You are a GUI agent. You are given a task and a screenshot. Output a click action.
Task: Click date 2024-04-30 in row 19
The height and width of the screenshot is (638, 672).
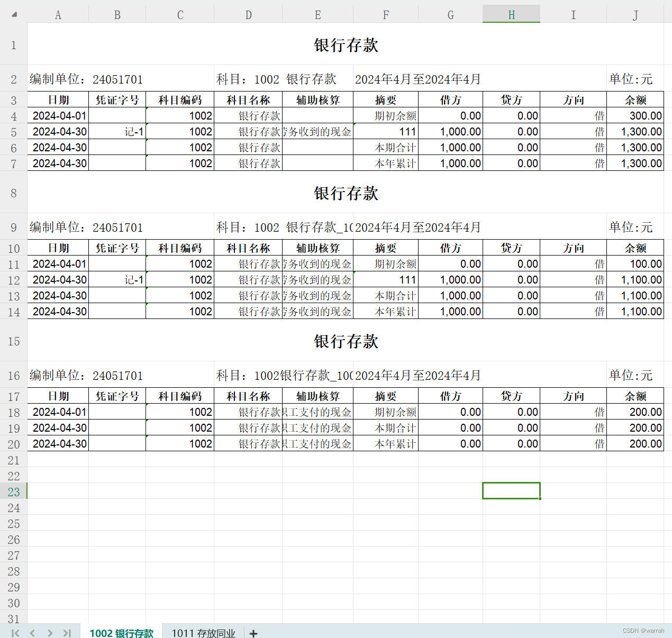click(x=58, y=428)
